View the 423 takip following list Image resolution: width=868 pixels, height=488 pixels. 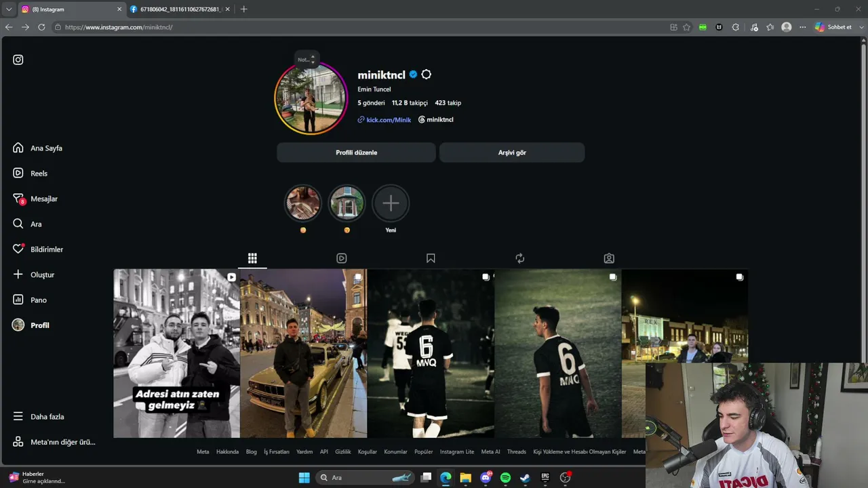point(448,103)
